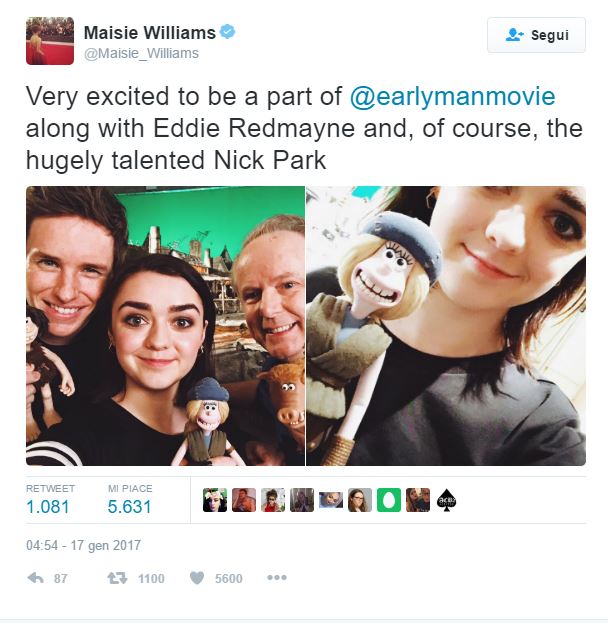Viewport: 608px width, 623px height.
Task: Click the Segui follow button
Action: click(536, 35)
